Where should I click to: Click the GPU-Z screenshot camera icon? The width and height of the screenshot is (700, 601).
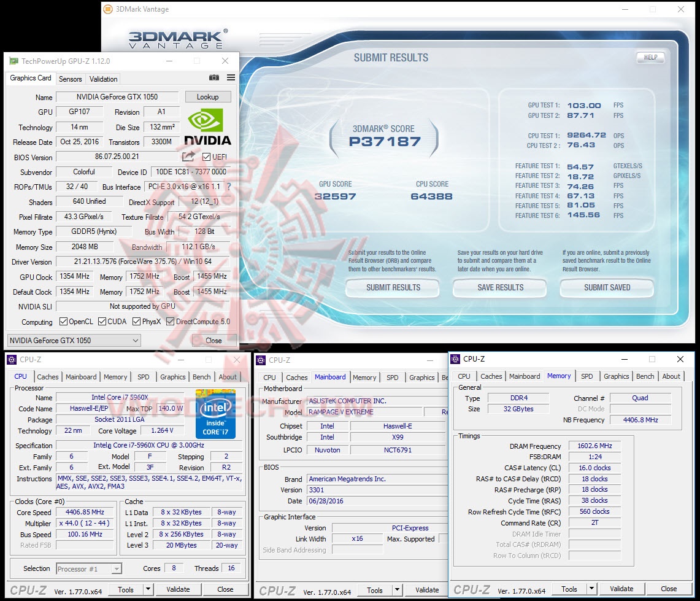[x=214, y=77]
